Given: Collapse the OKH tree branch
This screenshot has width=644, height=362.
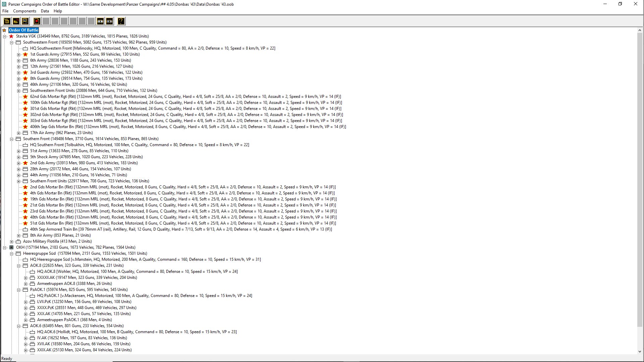Looking at the screenshot, I should point(5,247).
